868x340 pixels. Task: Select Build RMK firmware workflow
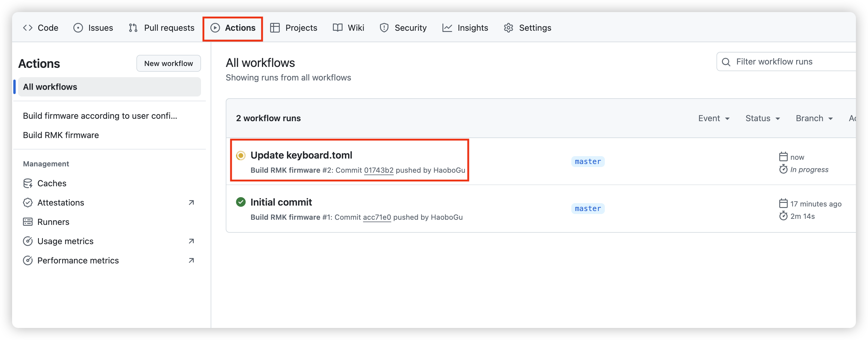(x=61, y=135)
